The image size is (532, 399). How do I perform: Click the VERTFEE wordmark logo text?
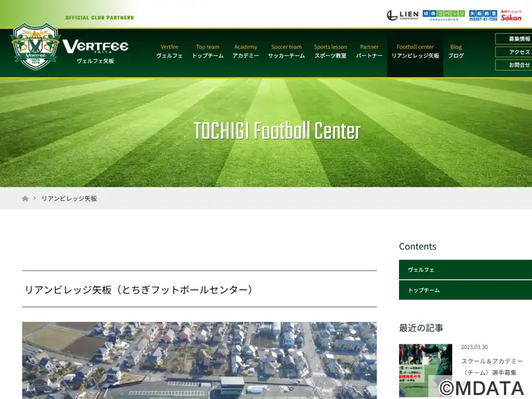(x=95, y=47)
